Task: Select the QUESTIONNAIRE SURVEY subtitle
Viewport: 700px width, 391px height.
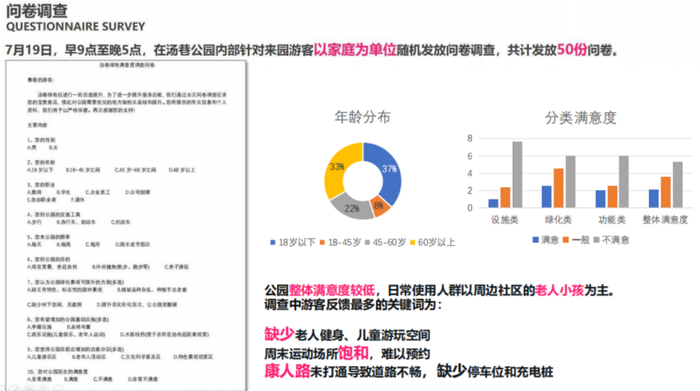Action: (75, 27)
